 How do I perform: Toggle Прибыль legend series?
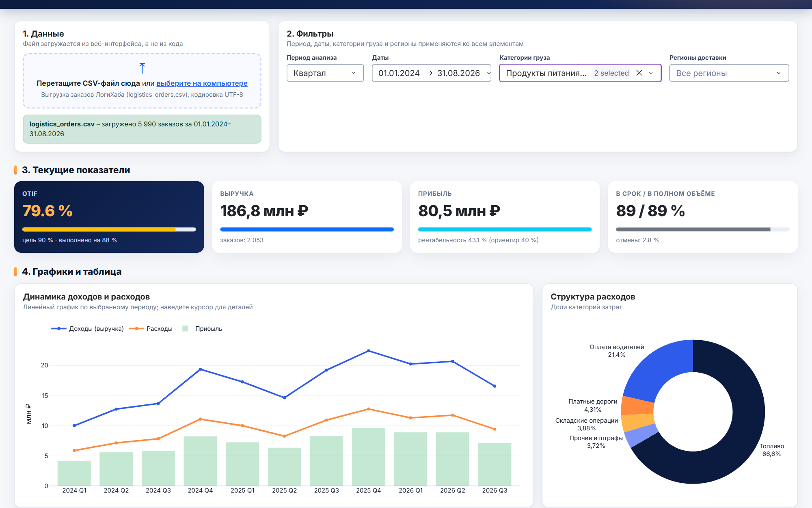pos(202,329)
